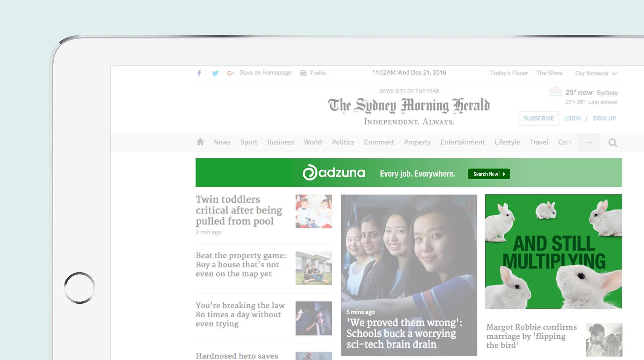Select the Comment menu item
Screen dimensions: 644x360
[x=379, y=142]
